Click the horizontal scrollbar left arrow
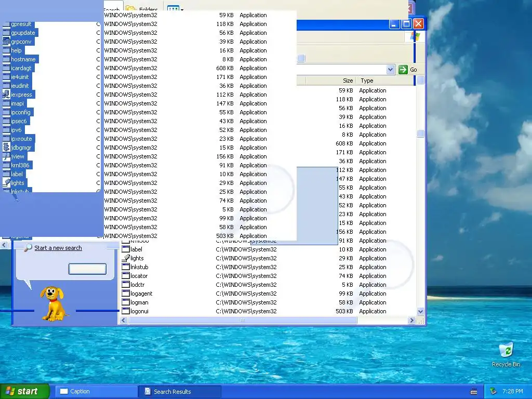 pos(124,320)
